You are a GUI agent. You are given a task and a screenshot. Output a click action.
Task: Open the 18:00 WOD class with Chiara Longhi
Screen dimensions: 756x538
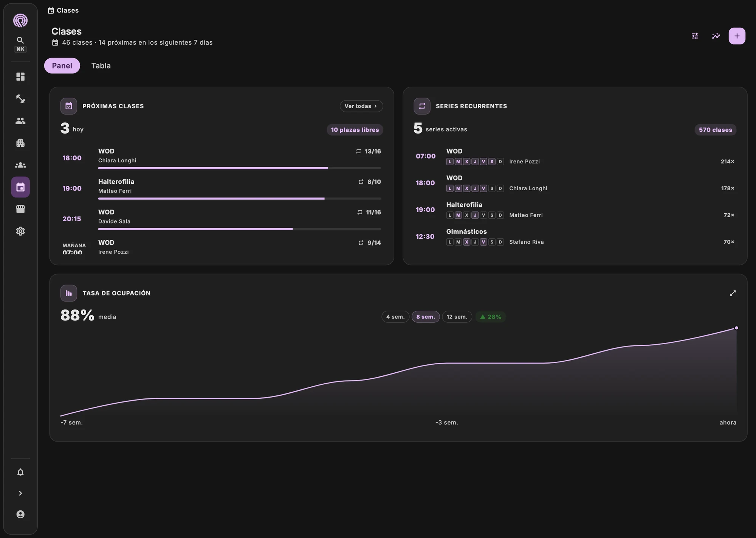[222, 158]
